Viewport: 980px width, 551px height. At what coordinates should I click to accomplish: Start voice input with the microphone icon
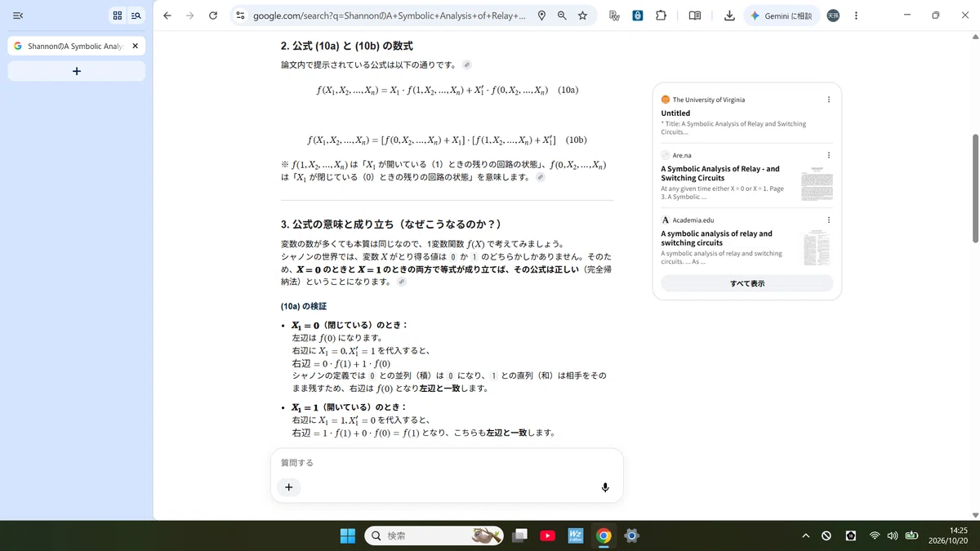pyautogui.click(x=605, y=487)
